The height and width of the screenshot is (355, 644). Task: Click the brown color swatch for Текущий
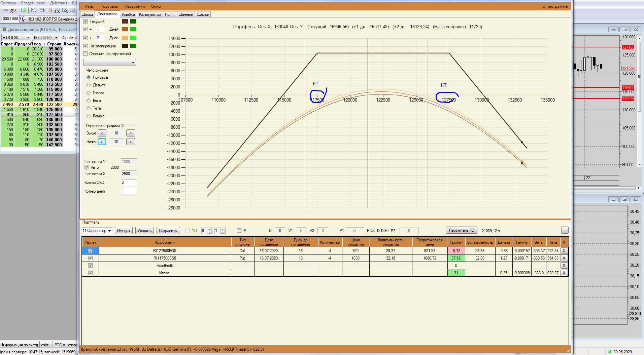[125, 22]
